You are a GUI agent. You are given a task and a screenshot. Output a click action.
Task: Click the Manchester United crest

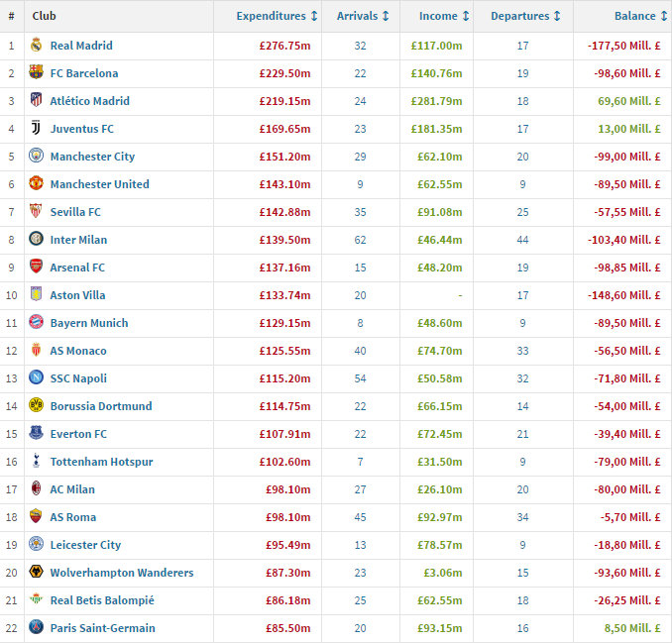pos(37,184)
